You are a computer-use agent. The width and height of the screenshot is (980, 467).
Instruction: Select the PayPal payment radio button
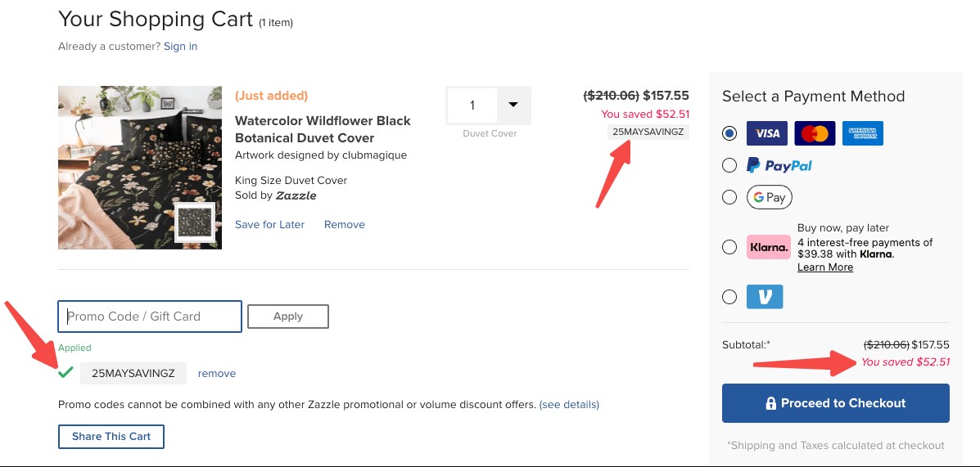point(729,165)
